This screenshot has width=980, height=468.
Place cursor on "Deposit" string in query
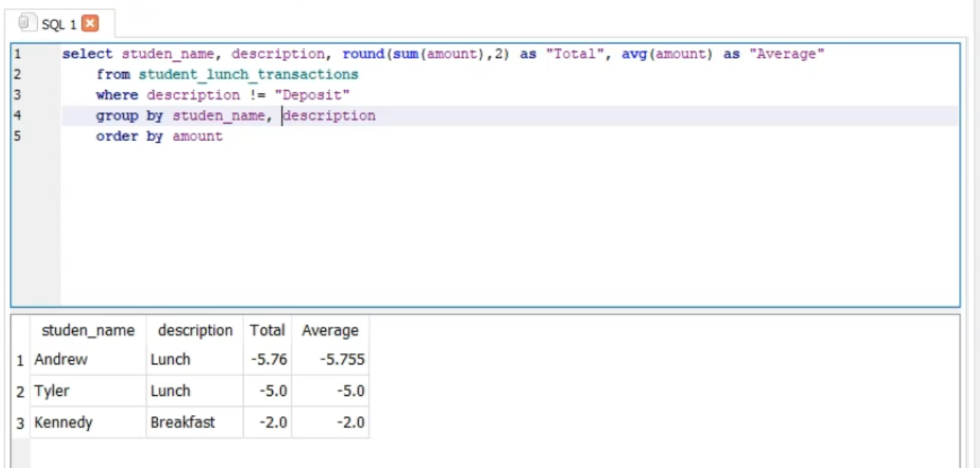316,95
